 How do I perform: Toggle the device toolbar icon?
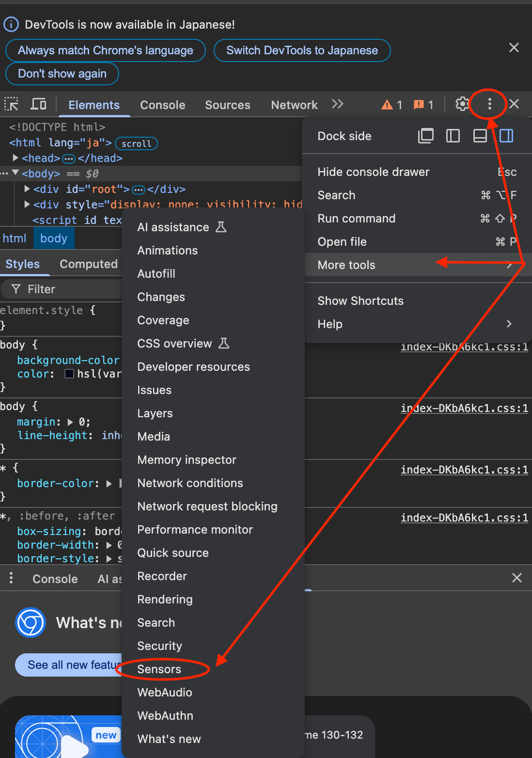tap(39, 104)
